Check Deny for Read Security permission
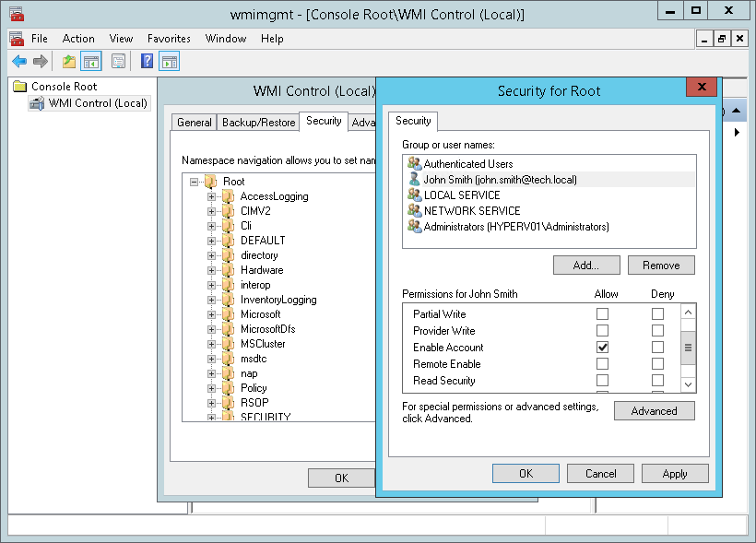 click(x=657, y=382)
